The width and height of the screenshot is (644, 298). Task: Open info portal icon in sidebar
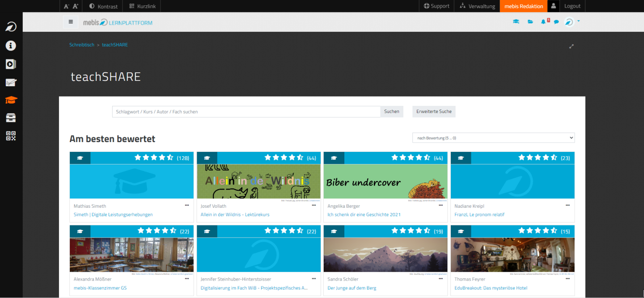coord(11,46)
